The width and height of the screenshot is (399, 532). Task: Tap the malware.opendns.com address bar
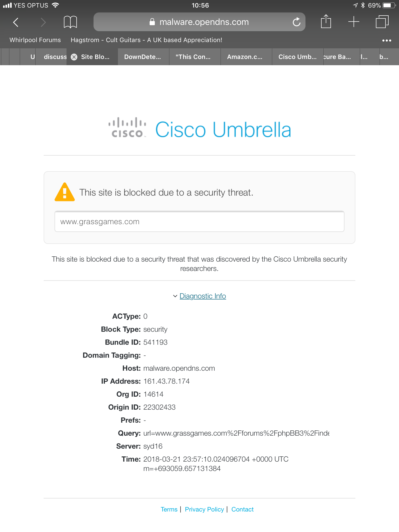[x=199, y=22]
